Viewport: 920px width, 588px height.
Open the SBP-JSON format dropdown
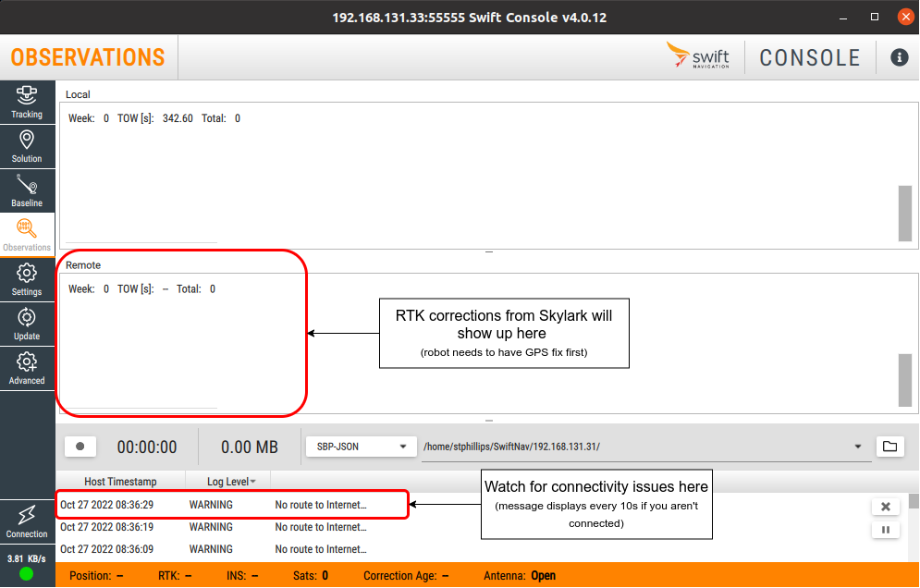click(x=361, y=447)
